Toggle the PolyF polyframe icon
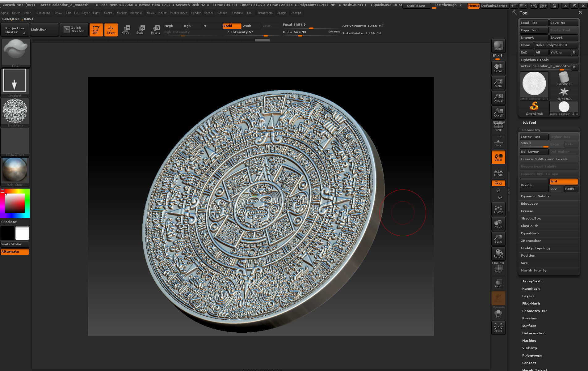The width and height of the screenshot is (588, 371). 498,268
